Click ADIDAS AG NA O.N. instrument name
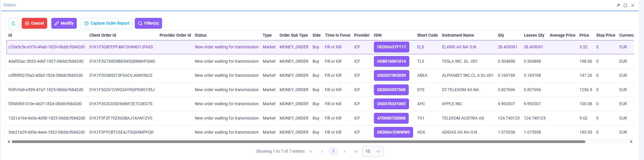Screen dimensions: 644x160 tap(460, 132)
